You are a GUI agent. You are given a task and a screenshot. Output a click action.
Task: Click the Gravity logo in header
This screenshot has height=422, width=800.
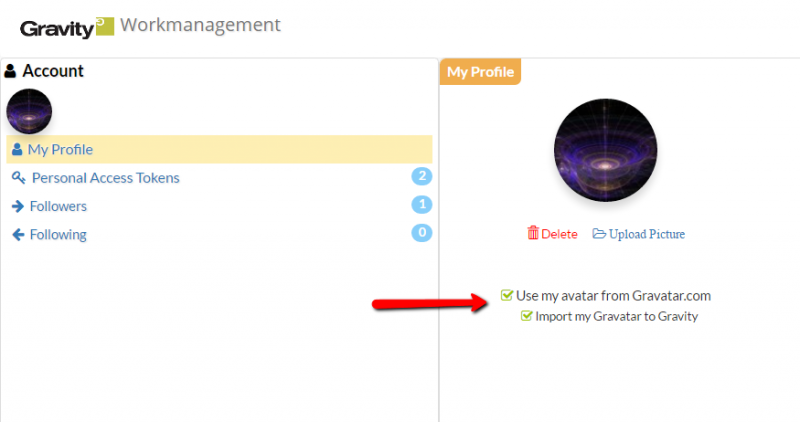[x=67, y=27]
